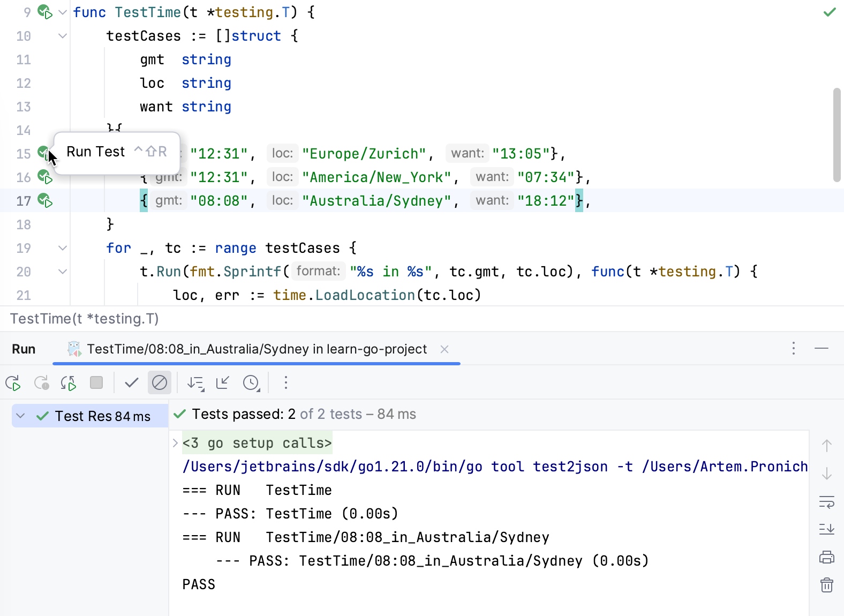
Task: Click the Rerun Failed Tests icon
Action: coord(41,383)
